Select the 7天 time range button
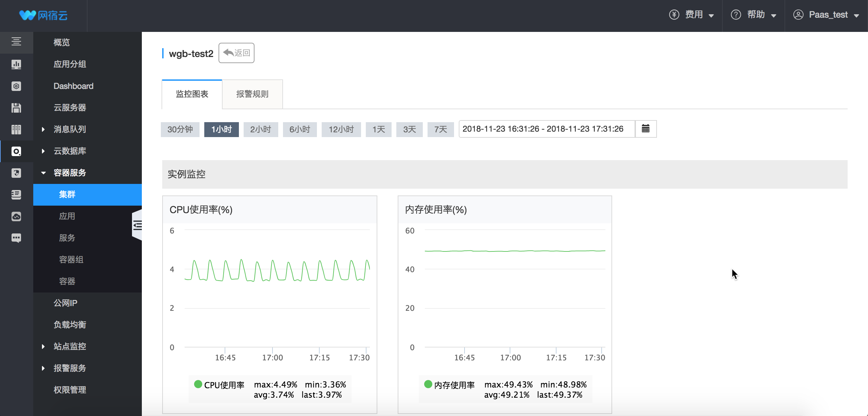Image resolution: width=868 pixels, height=416 pixels. click(x=441, y=129)
